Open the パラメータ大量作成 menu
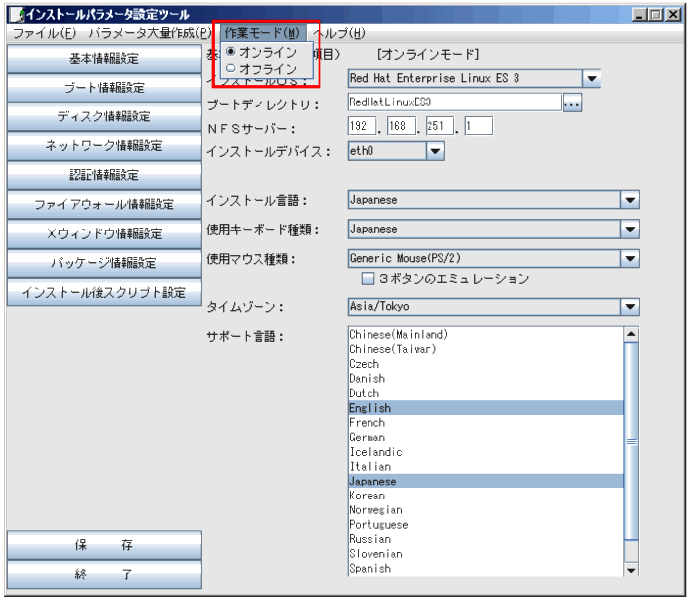 click(149, 33)
